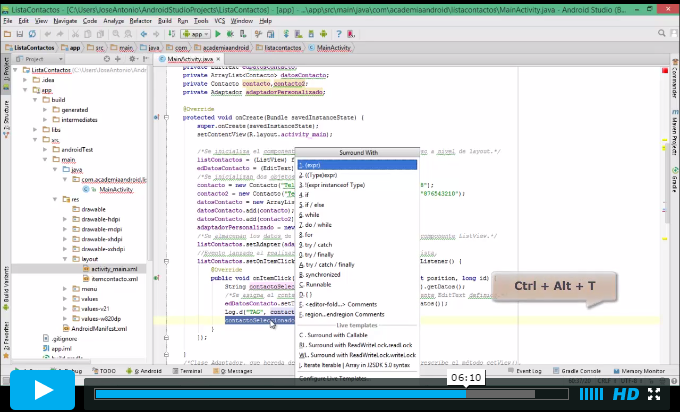Click the Synchronize toolbar icon

click(x=32, y=34)
